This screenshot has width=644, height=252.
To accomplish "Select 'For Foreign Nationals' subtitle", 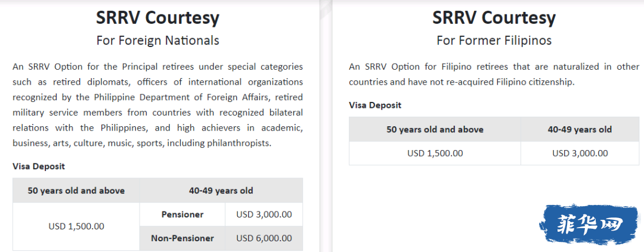I will (157, 41).
